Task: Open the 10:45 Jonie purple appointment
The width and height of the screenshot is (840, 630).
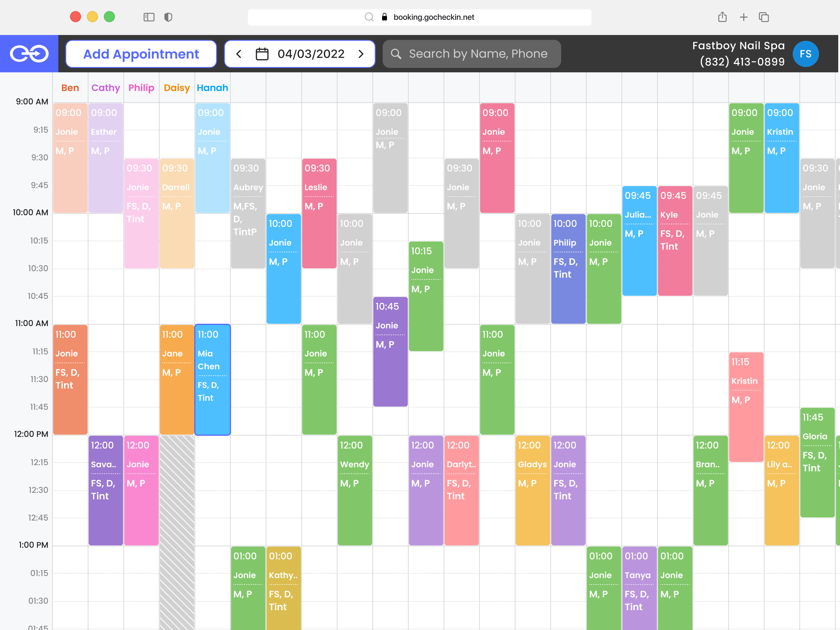Action: pos(390,352)
